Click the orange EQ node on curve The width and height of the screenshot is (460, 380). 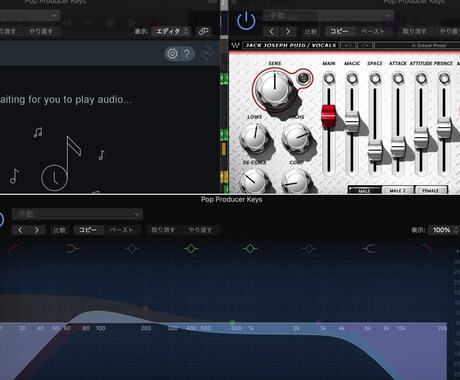[x=145, y=308]
